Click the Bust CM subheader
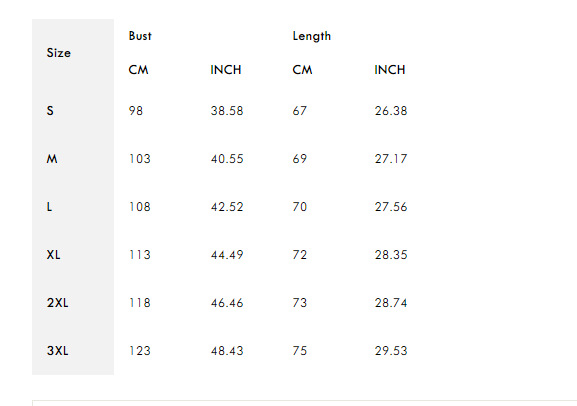 138,70
